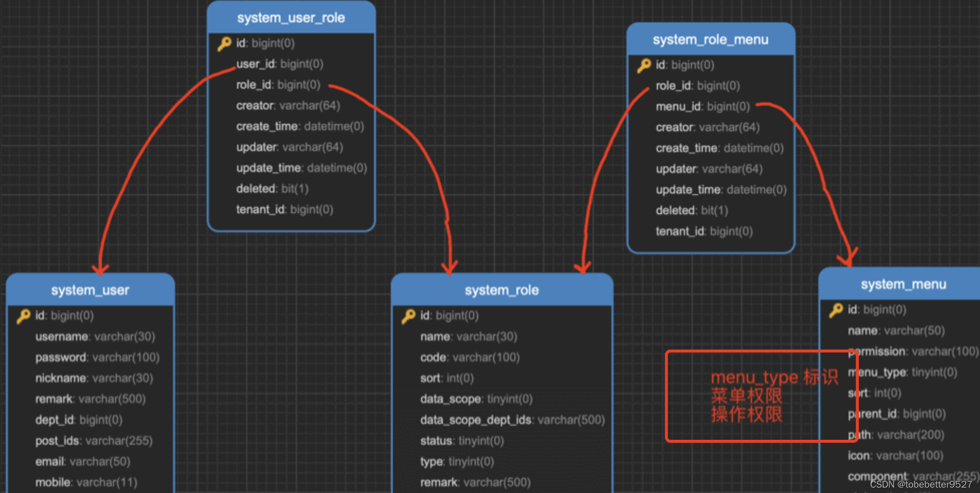
Task: Select sort column in system_role
Action: 447,378
